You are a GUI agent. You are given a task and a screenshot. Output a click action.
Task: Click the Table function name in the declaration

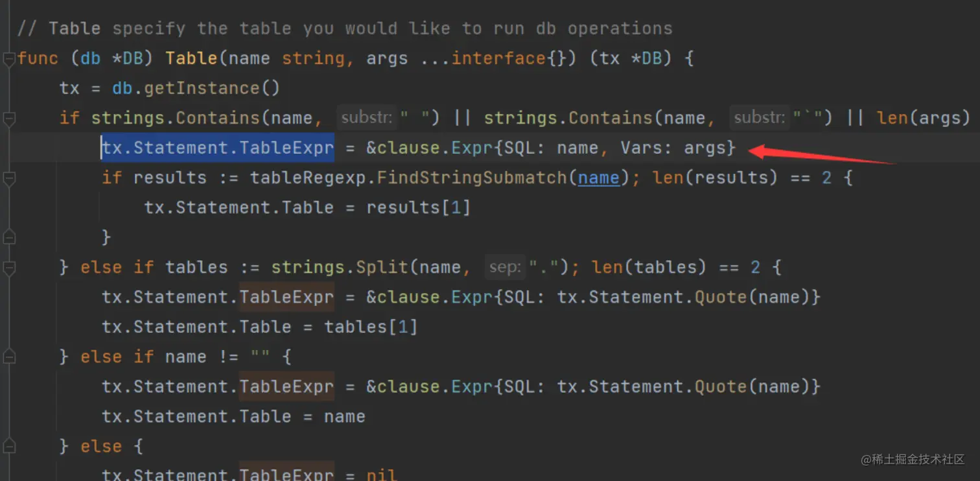(191, 58)
